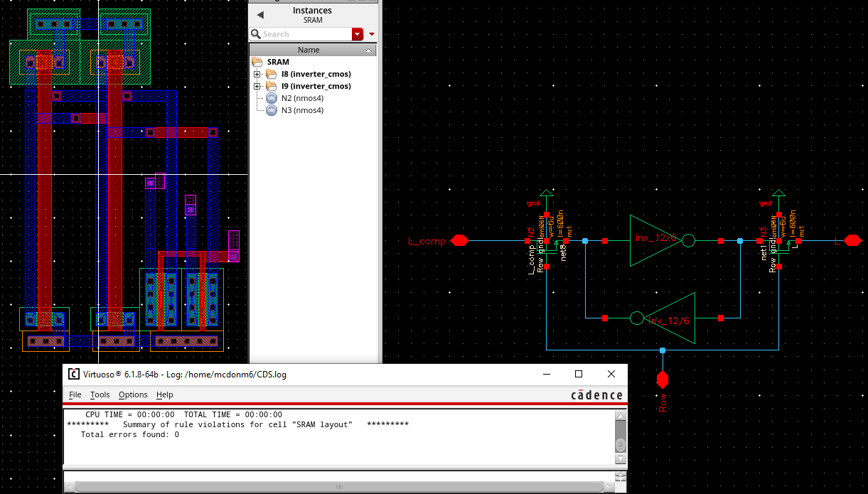Screen dimensions: 868x494
Task: Open the File menu in the log window
Action: [x=75, y=394]
